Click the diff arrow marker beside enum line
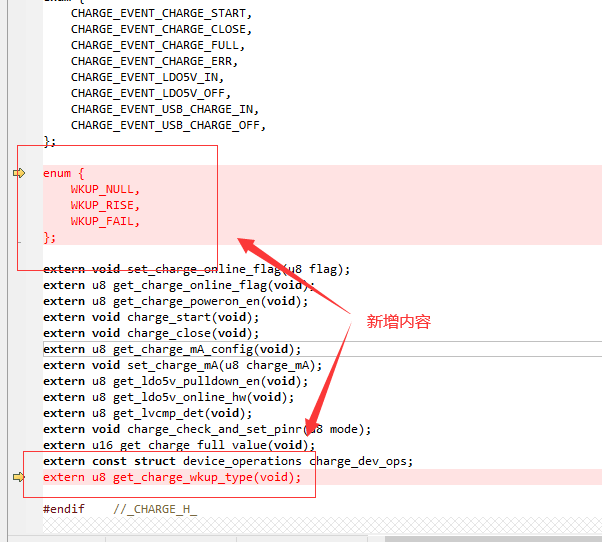Screen dimensions: 602x542 19,173
